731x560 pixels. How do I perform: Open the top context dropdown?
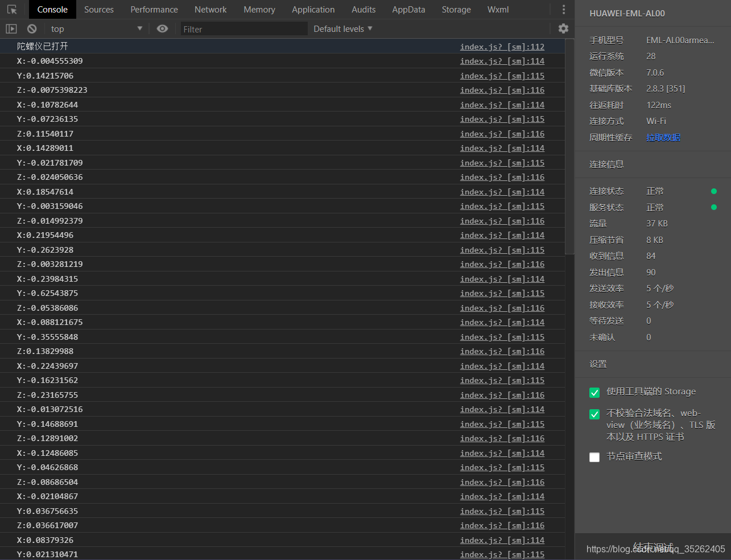[x=97, y=28]
